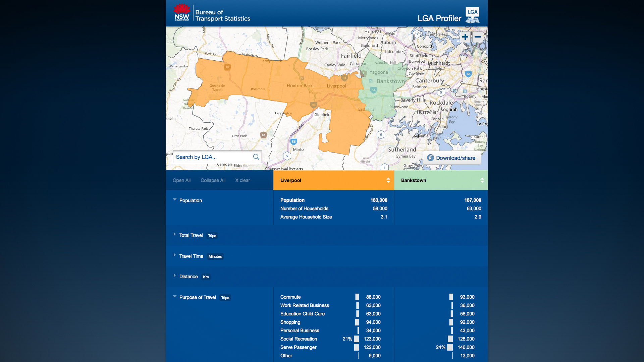Image resolution: width=644 pixels, height=362 pixels.
Task: Click the Minutes badge beside Travel Time
Action: pos(215,256)
